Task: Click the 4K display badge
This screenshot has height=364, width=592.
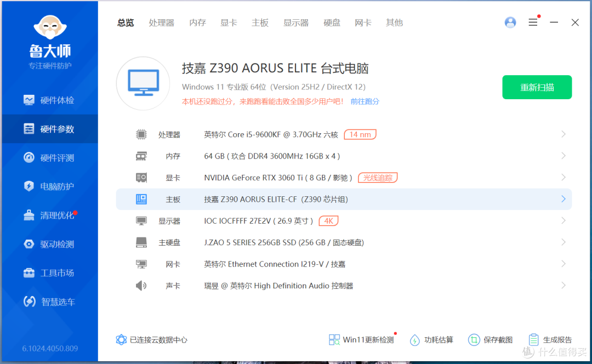Action: tap(328, 221)
